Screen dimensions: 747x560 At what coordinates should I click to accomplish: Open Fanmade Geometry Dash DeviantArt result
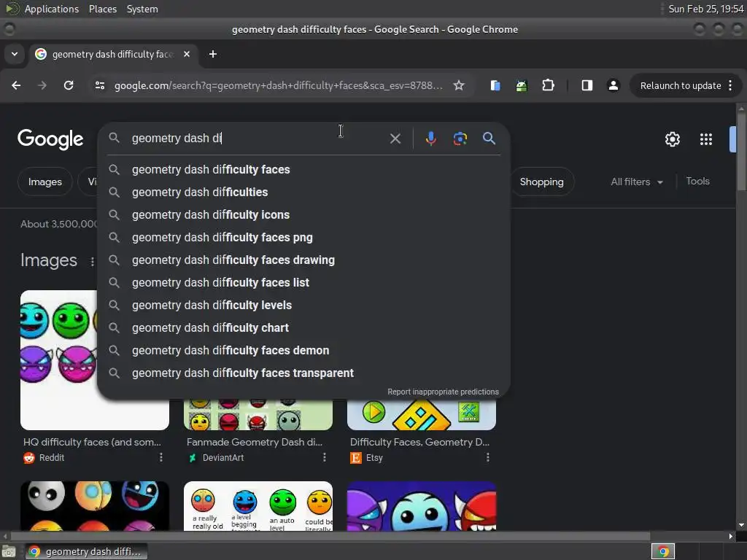click(255, 442)
